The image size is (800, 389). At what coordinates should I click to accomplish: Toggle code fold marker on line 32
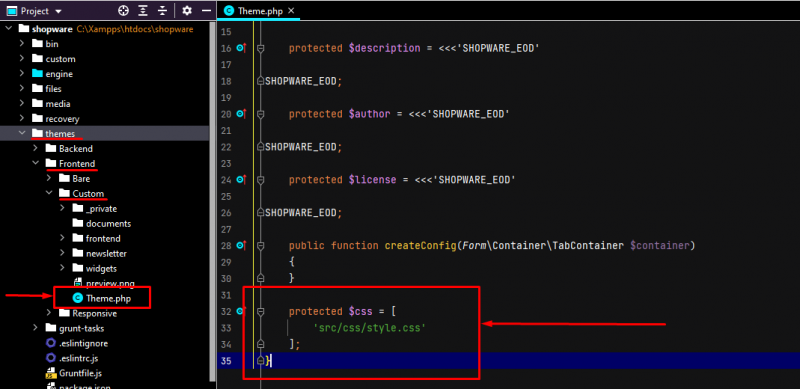tap(260, 311)
